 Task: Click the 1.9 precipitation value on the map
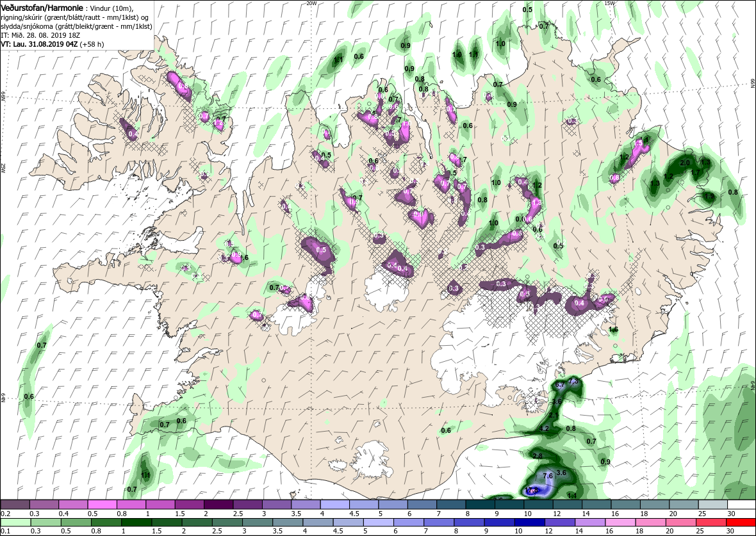(x=709, y=196)
